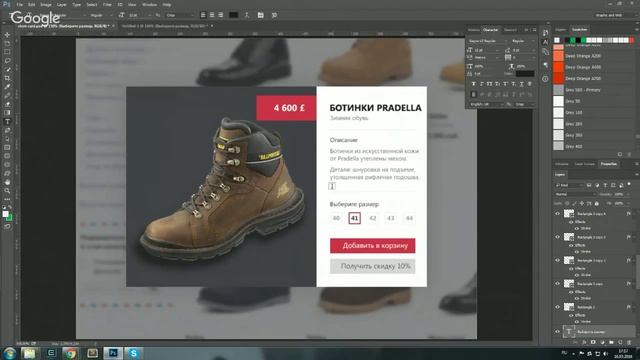Open font size dropdown in options bar
This screenshot has width=640, height=360.
coord(139,15)
